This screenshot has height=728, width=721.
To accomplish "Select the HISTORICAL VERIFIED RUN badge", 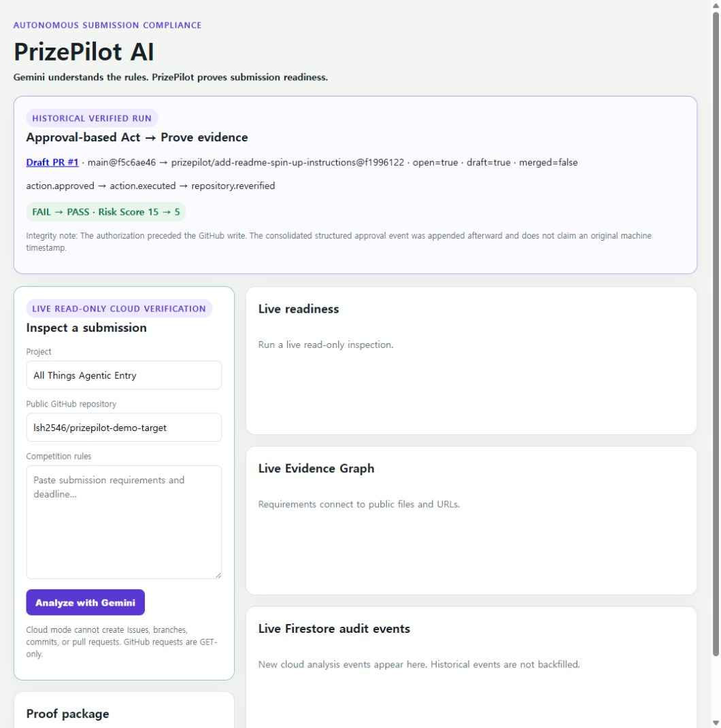I will (92, 118).
